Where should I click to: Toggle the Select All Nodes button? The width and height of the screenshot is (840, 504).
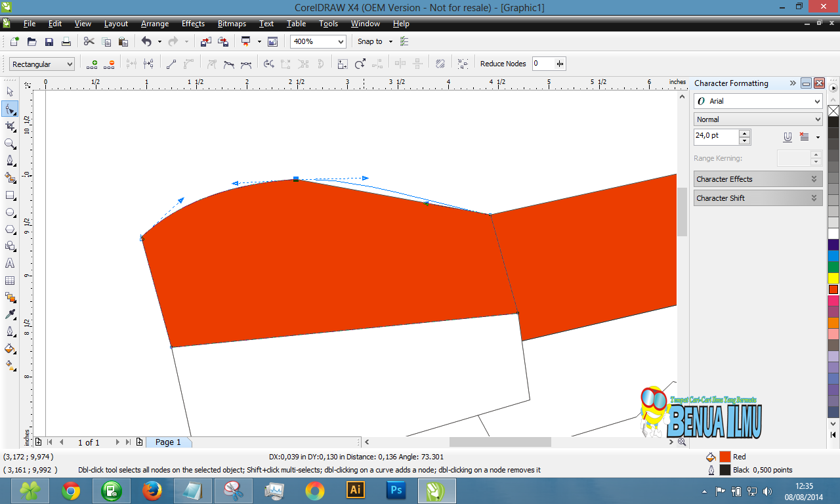463,64
